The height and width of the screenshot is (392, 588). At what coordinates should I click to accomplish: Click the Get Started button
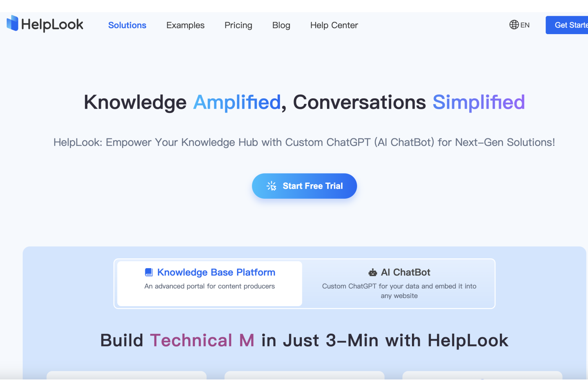coord(567,25)
